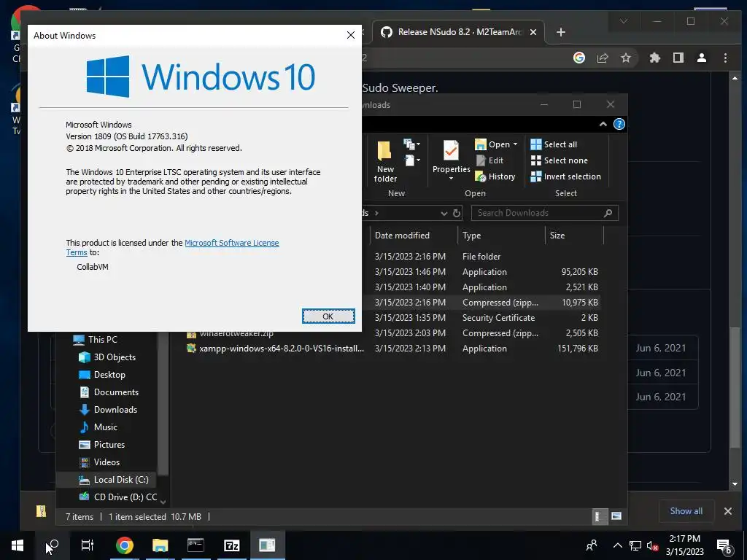Open Chrome tab search chevron
Image resolution: width=747 pixels, height=560 pixels.
point(623,21)
